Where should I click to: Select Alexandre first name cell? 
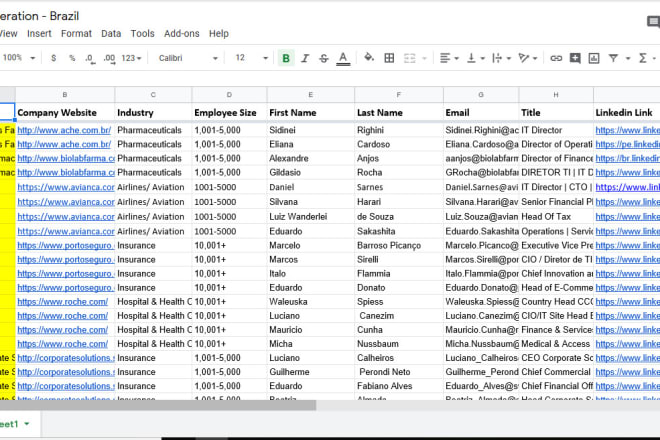click(311, 158)
